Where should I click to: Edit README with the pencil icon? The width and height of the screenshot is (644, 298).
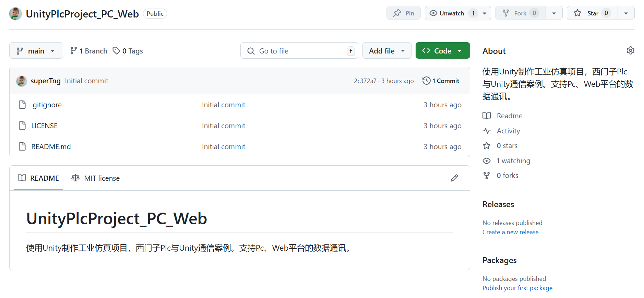pyautogui.click(x=454, y=178)
